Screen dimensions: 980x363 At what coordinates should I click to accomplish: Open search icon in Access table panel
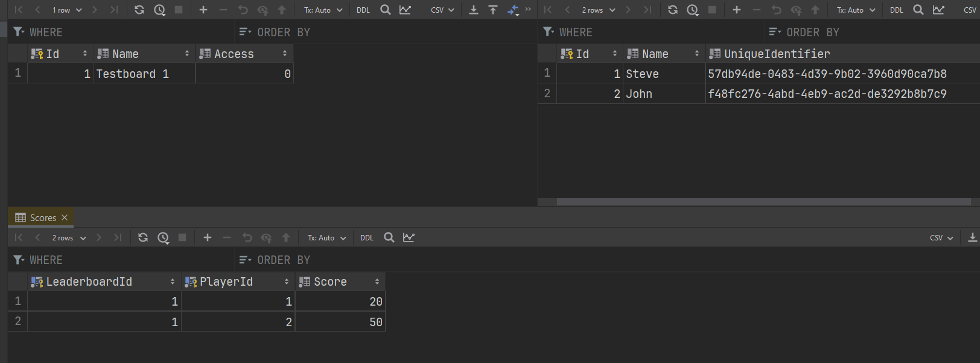(x=386, y=10)
